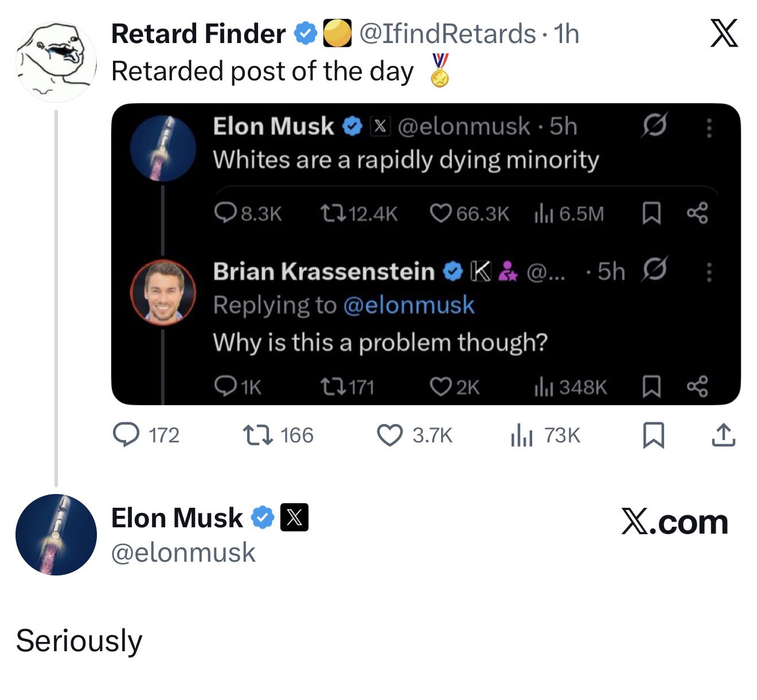Click the gold affiliation badge next to the poster's name
This screenshot has height=700, width=757.
click(337, 33)
